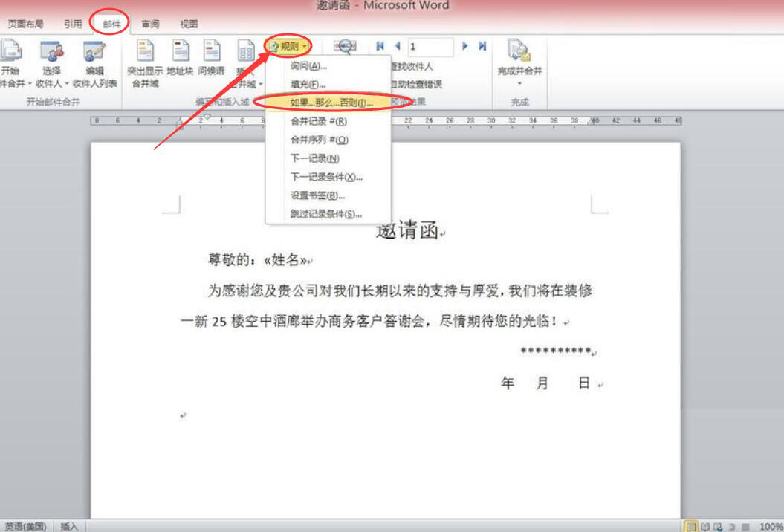The width and height of the screenshot is (784, 532).
Task: Open the References (引用) tab
Action: [x=73, y=24]
